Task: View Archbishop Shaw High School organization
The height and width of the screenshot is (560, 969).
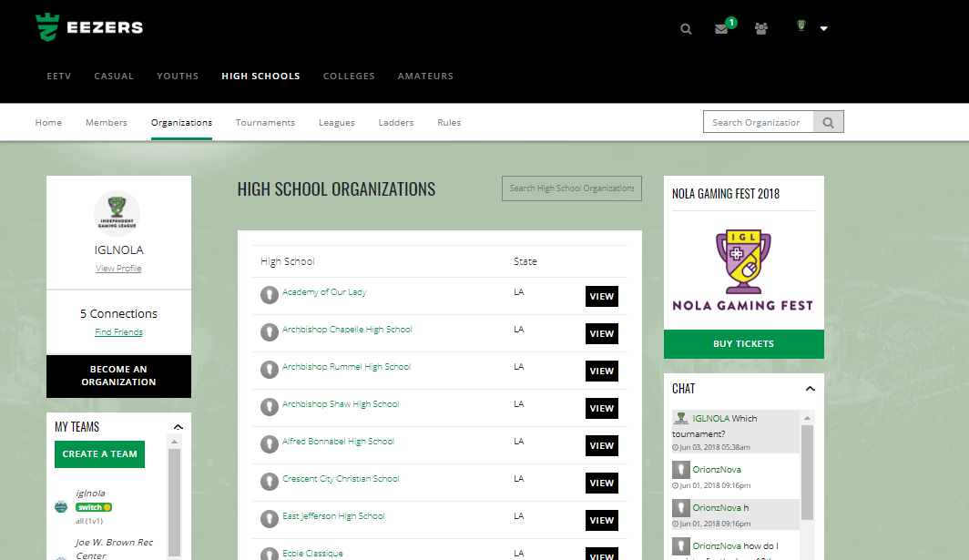Action: (602, 409)
